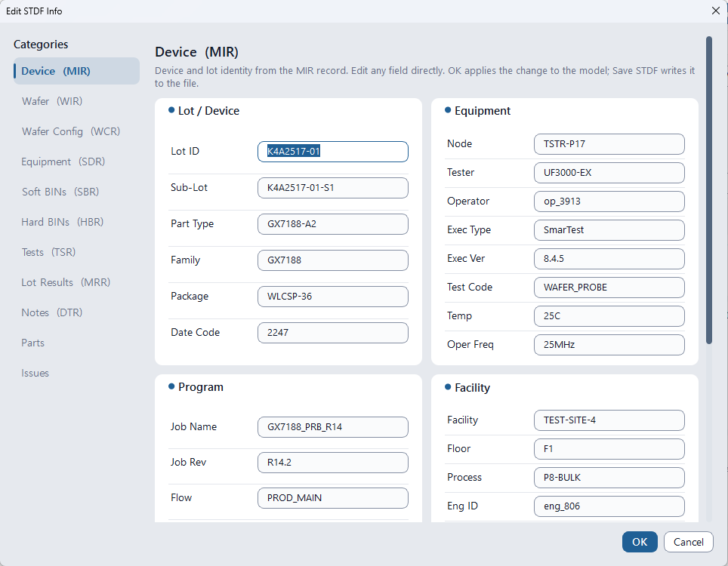
Task: Click the Family input field
Action: tap(333, 260)
